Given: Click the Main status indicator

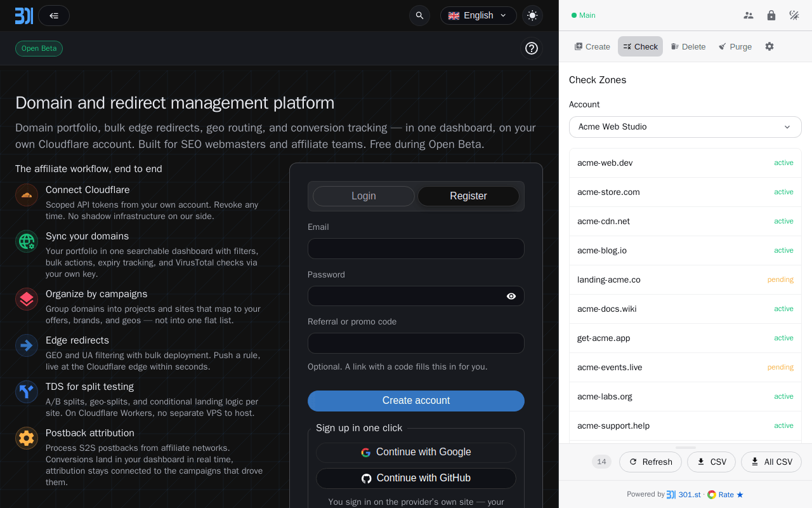Looking at the screenshot, I should coord(584,15).
